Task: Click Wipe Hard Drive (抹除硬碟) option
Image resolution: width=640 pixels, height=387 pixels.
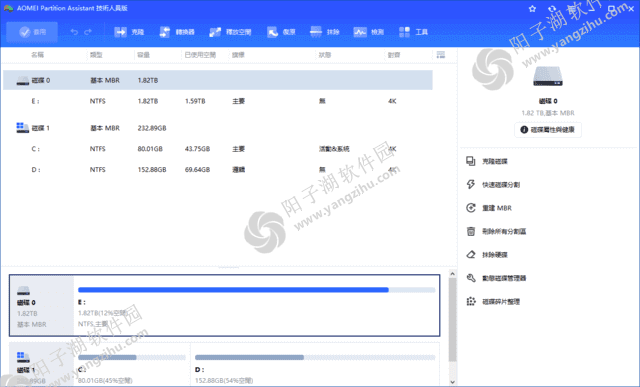Action: 487,255
